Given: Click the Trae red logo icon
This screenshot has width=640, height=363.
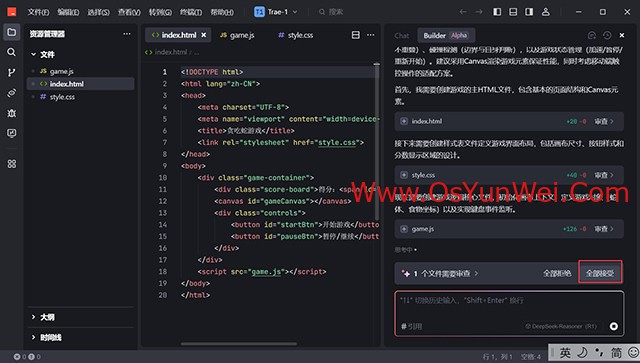Looking at the screenshot, I should (12, 12).
